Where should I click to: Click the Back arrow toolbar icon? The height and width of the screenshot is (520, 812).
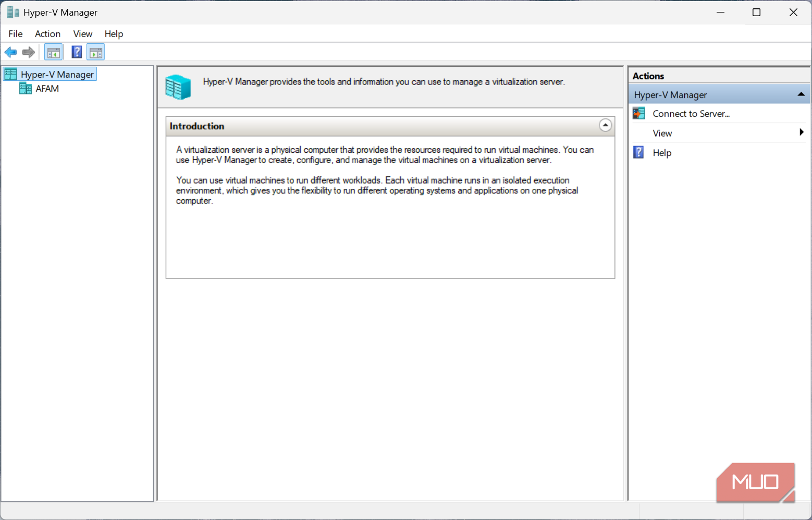point(10,52)
